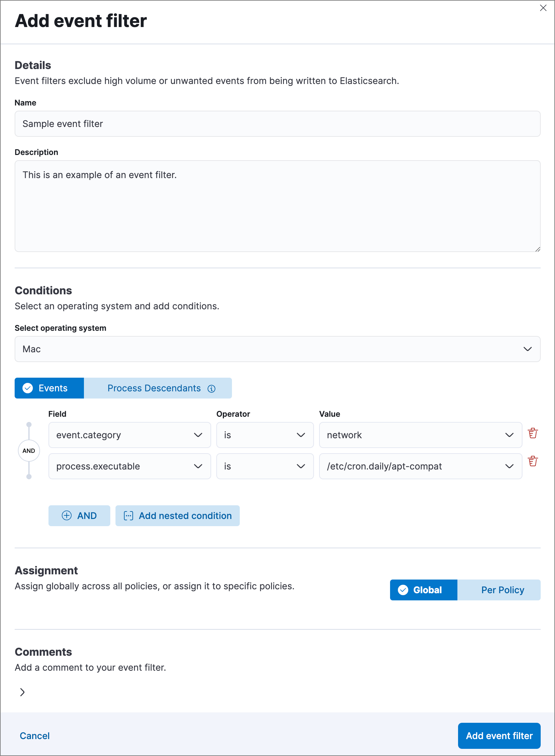Open the is operator dropdown
The image size is (555, 756).
pos(265,435)
